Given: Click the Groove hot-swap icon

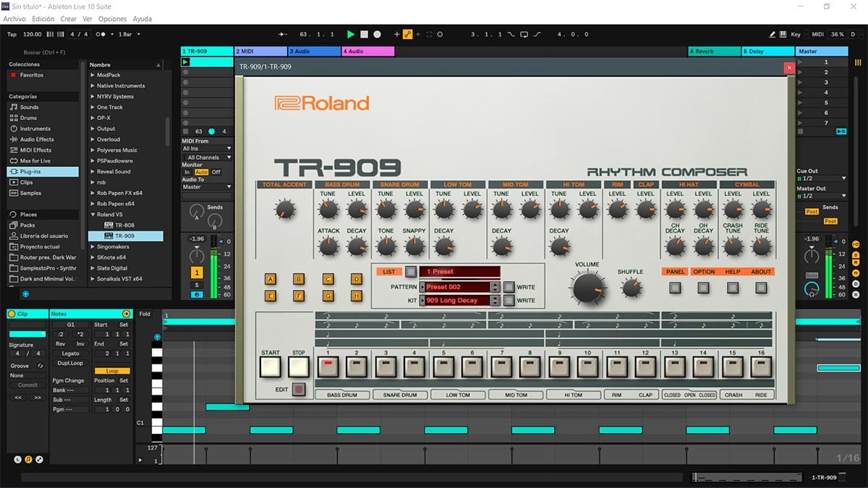Looking at the screenshot, I should tap(41, 366).
